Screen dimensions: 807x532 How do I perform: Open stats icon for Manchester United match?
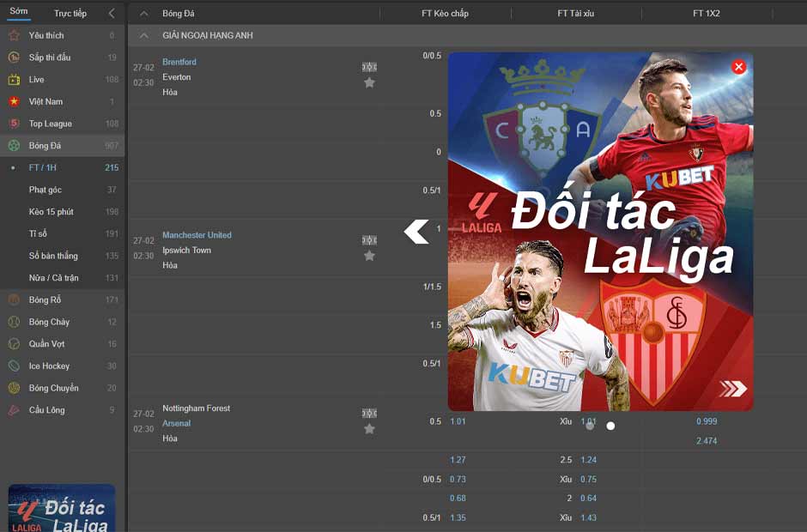(x=369, y=240)
